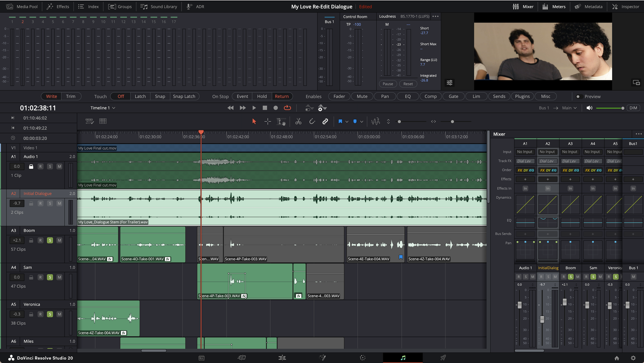Add an effect to the A2 mixer strip
The height and width of the screenshot is (363, 644).
(548, 179)
